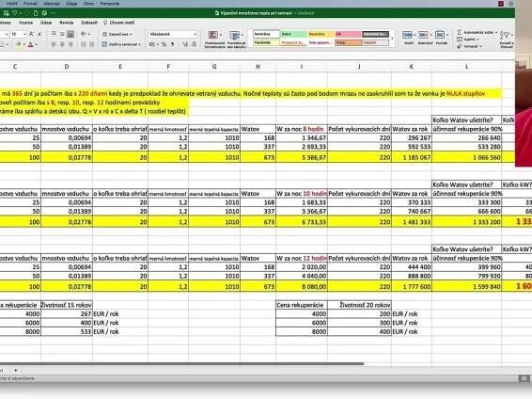Increase font size with larger A icon
The height and width of the screenshot is (399, 532).
(31, 34)
